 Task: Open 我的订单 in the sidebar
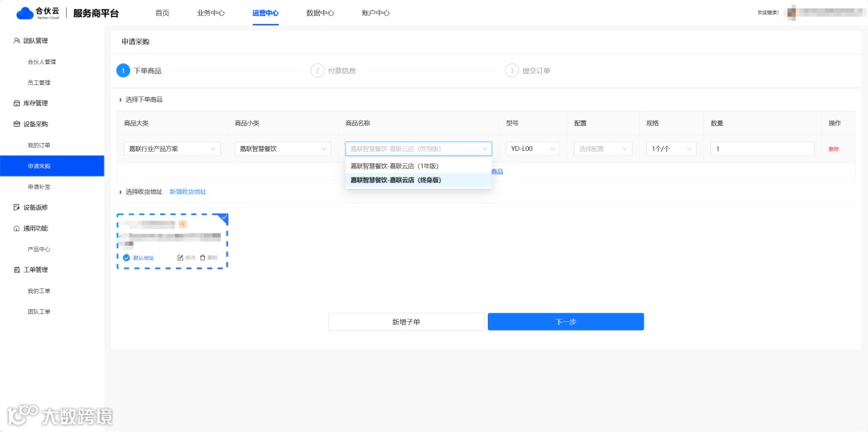coord(39,145)
